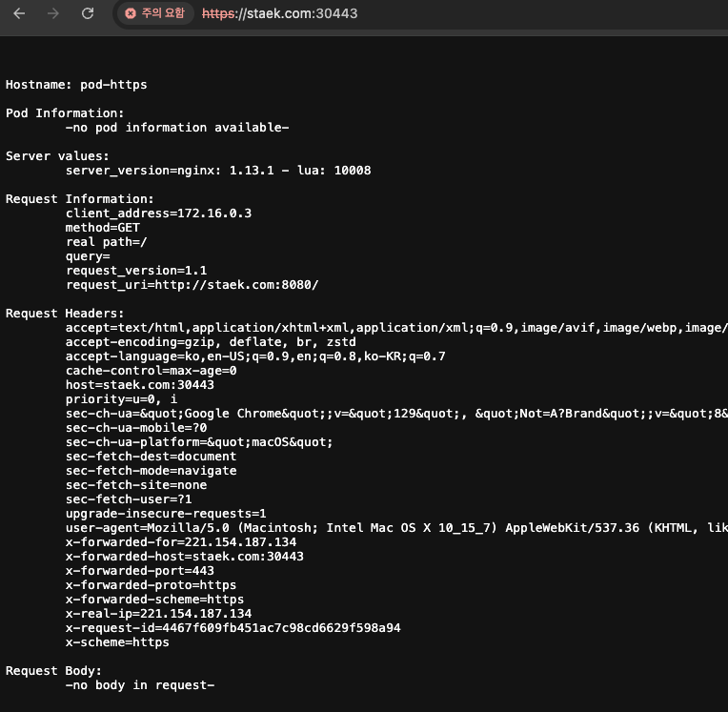728x712 pixels.
Task: Click the '-no body in request-' text
Action: click(x=139, y=685)
